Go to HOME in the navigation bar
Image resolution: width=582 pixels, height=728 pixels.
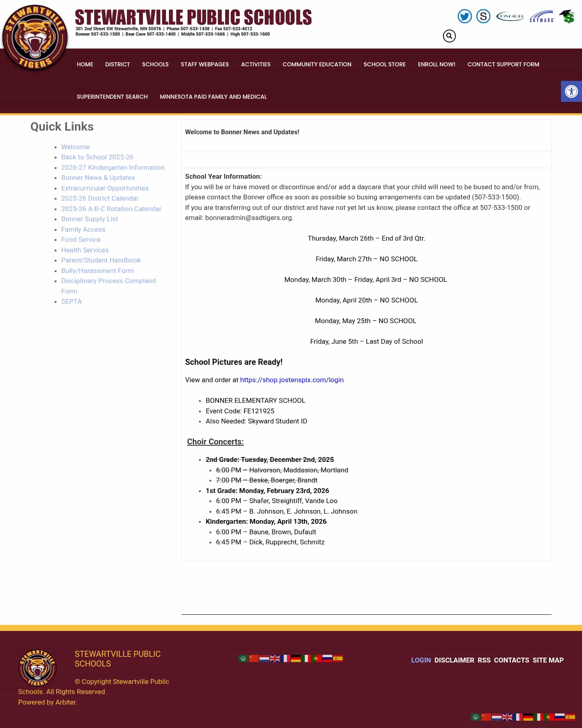coord(85,64)
